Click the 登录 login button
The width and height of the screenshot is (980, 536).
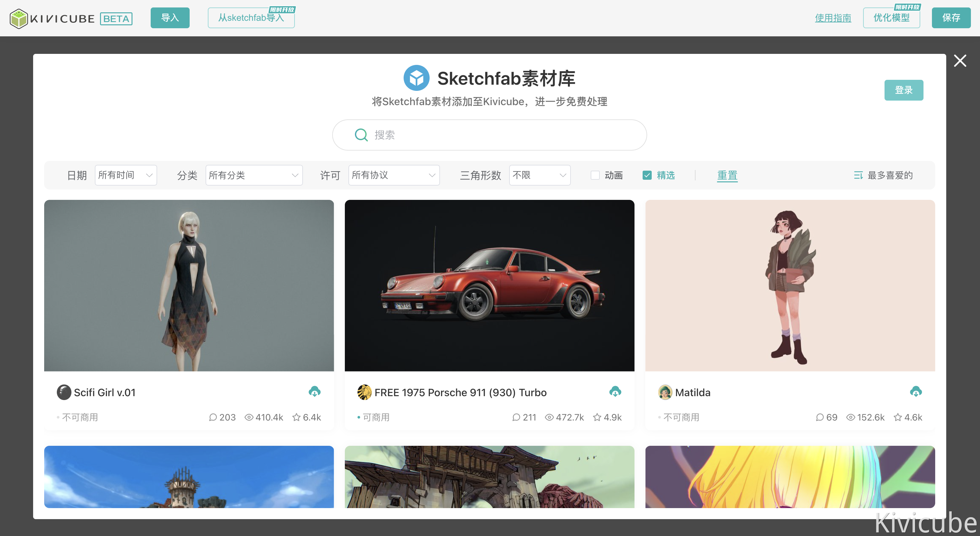pyautogui.click(x=903, y=90)
